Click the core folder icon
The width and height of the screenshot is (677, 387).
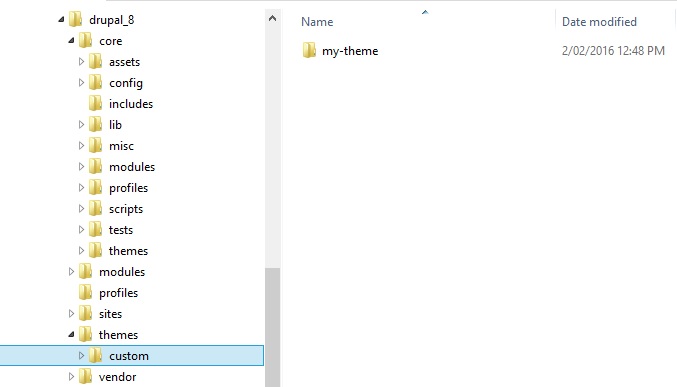point(85,40)
